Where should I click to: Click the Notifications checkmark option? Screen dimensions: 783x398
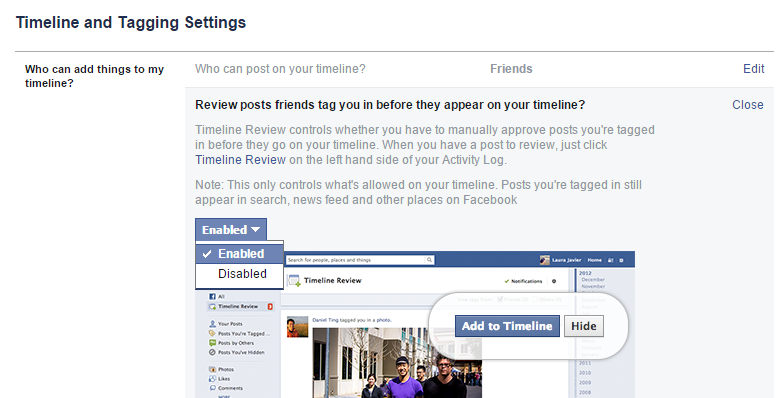coord(523,281)
